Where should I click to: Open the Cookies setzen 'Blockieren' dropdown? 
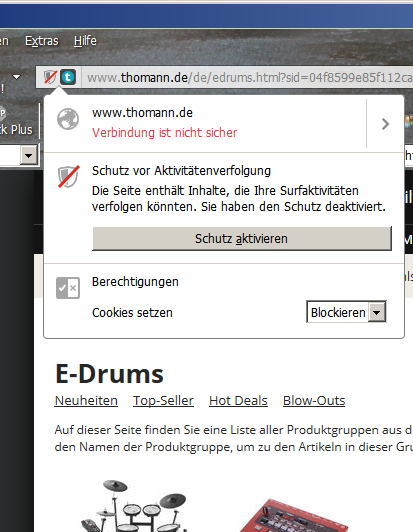tap(346, 312)
